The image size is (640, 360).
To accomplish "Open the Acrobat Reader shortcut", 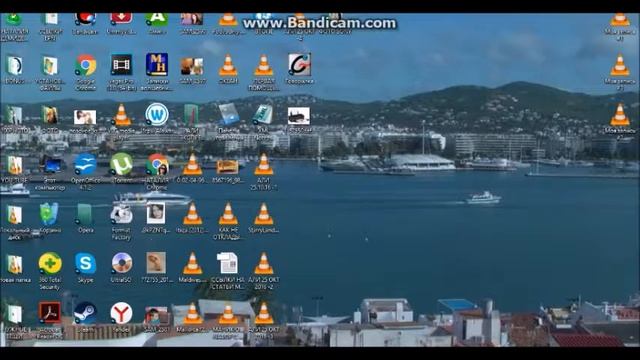I will 50,313.
